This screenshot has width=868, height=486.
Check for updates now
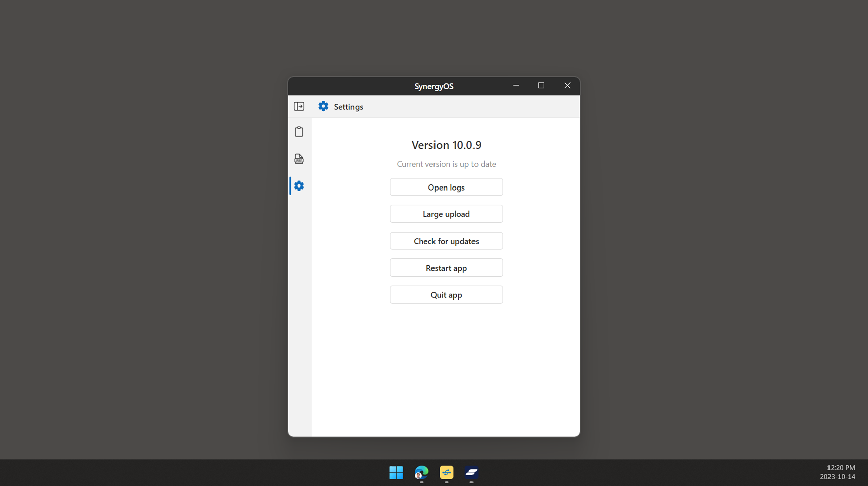[x=446, y=241]
